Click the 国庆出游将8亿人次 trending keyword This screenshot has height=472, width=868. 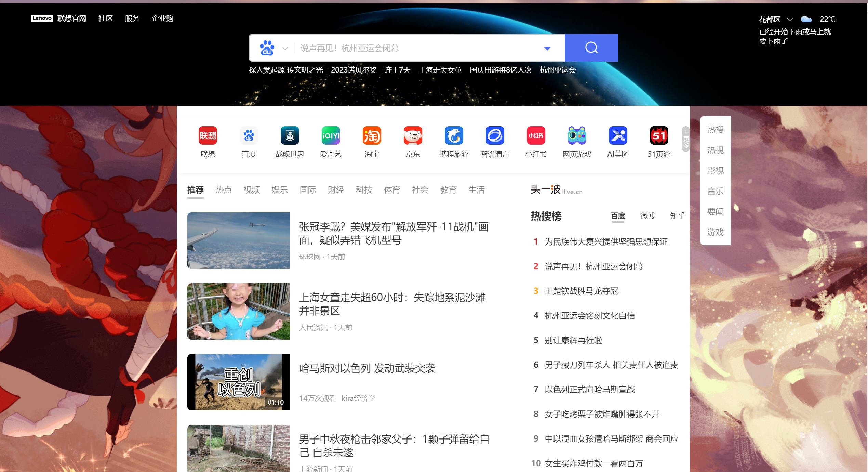500,70
